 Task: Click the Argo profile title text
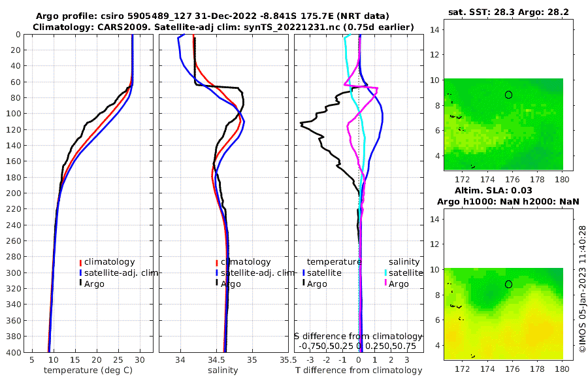(212, 16)
